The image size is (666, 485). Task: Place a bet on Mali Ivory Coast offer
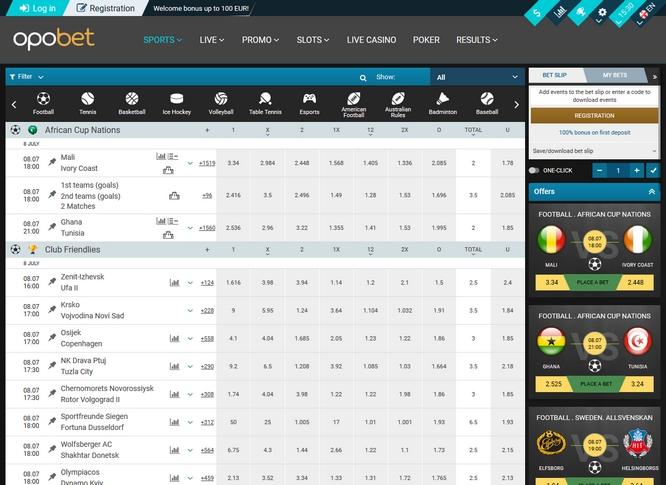coord(593,282)
